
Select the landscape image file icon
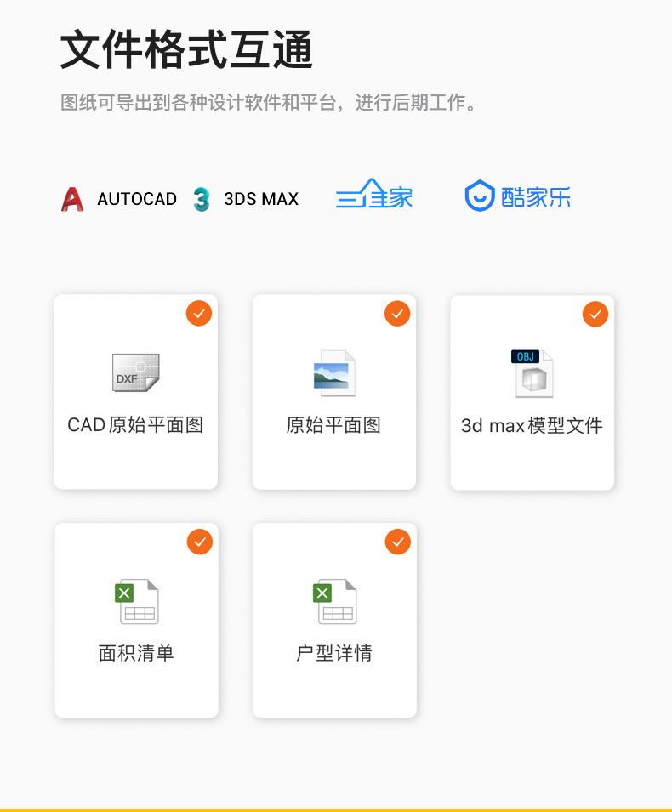point(334,373)
